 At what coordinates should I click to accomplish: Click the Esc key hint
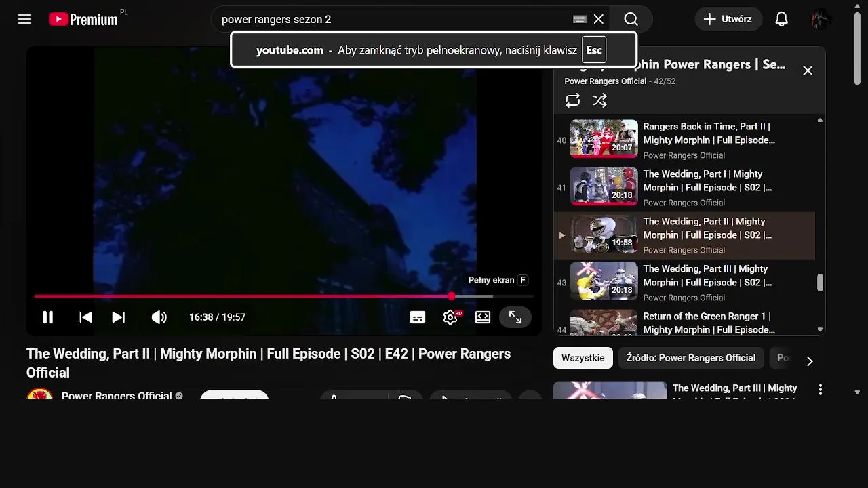pyautogui.click(x=594, y=50)
